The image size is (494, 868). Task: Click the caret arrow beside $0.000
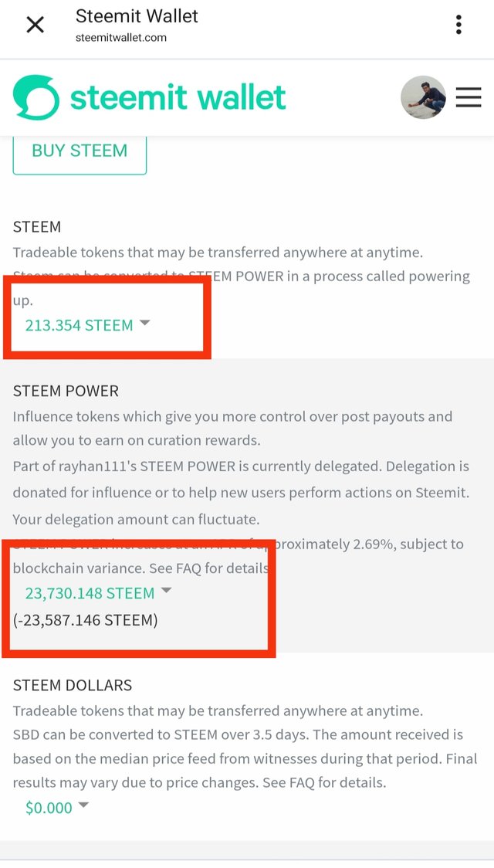point(83,806)
